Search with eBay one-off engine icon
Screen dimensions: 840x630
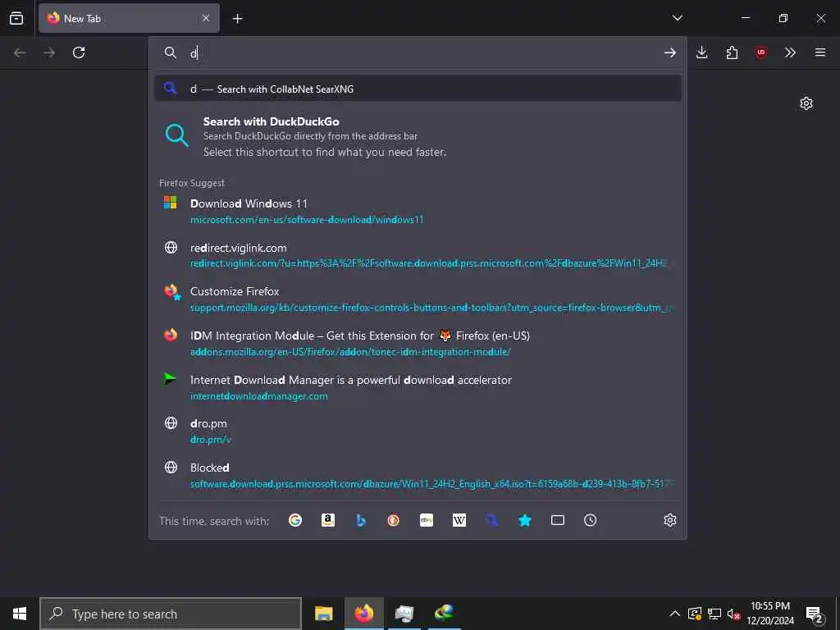pos(427,520)
